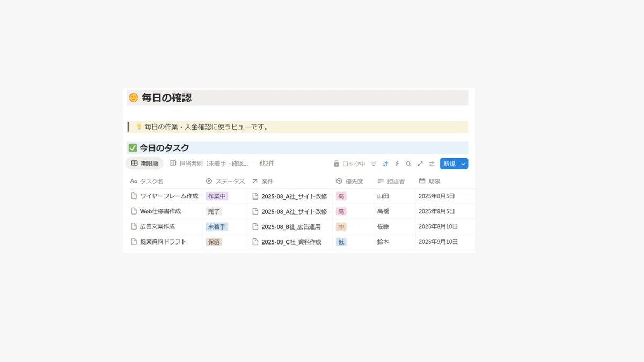The height and width of the screenshot is (362, 644).
Task: Select the 2025年8月10日 deadline cell
Action: point(445,226)
